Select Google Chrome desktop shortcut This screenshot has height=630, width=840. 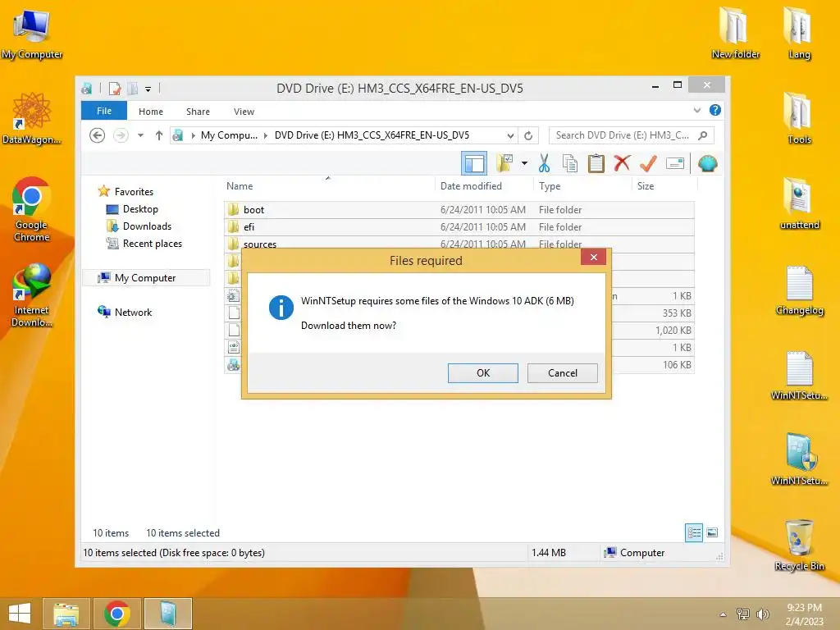click(32, 209)
